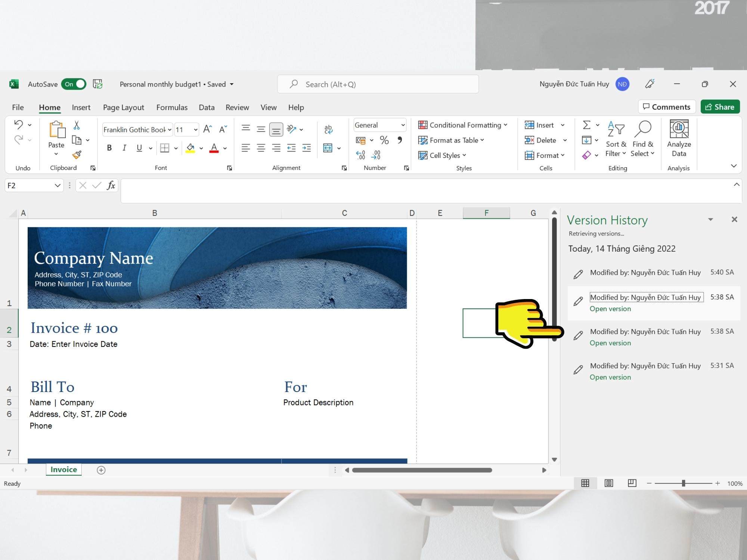Viewport: 747px width, 560px height.
Task: Open the font size dropdown
Action: (196, 130)
